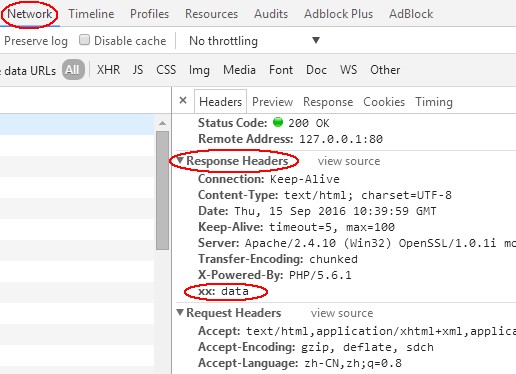
Task: Show the Timing tab
Action: pyautogui.click(x=434, y=102)
